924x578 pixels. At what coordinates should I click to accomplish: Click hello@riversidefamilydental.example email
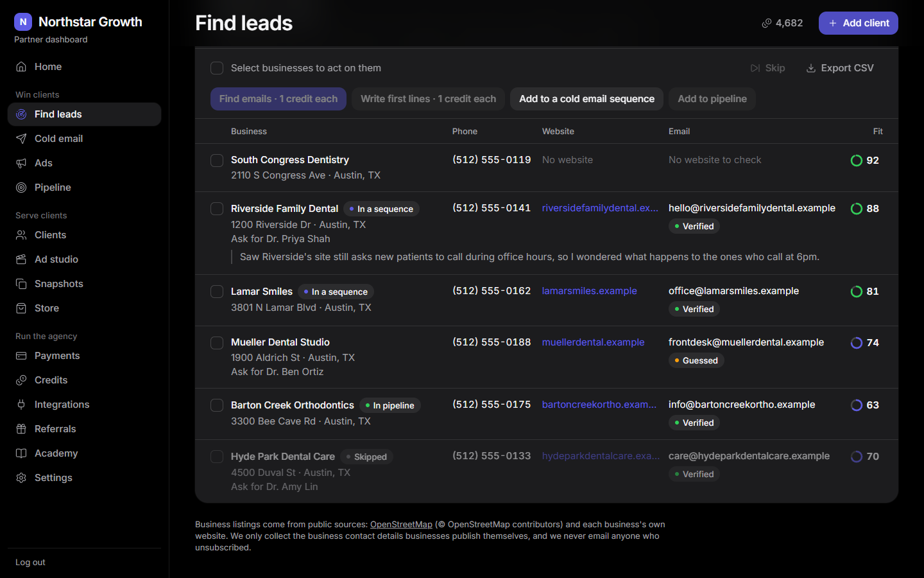click(x=752, y=208)
